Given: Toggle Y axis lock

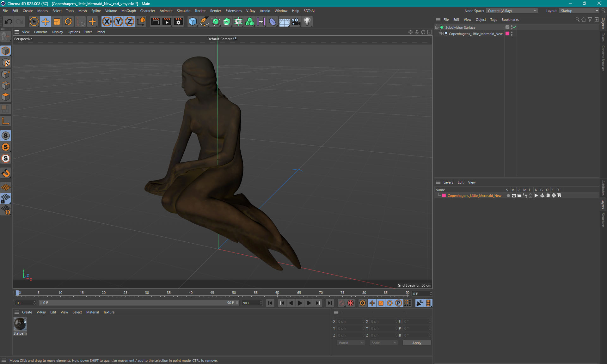Looking at the screenshot, I should (x=118, y=21).
